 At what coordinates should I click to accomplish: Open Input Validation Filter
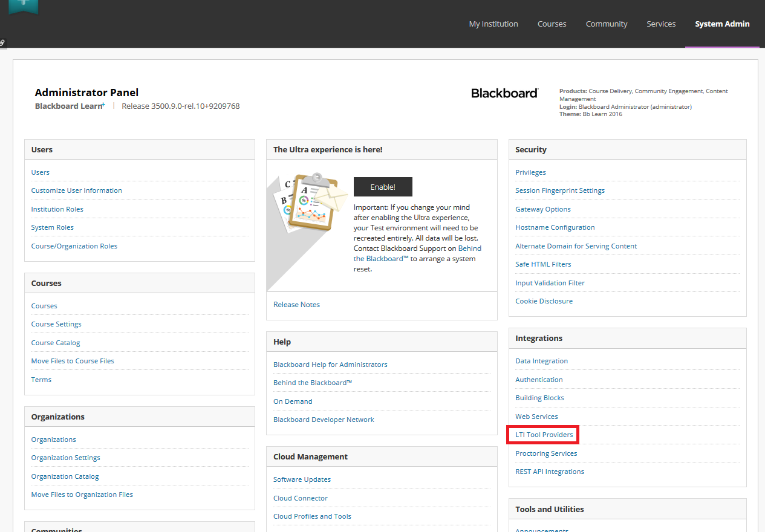[x=550, y=283]
